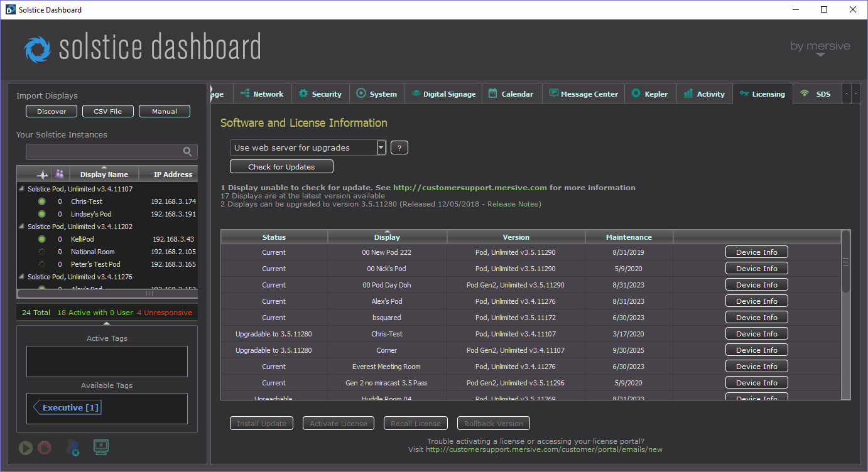This screenshot has height=472, width=868.
Task: Click Device Info for 00 New Pod 222
Action: pos(757,252)
